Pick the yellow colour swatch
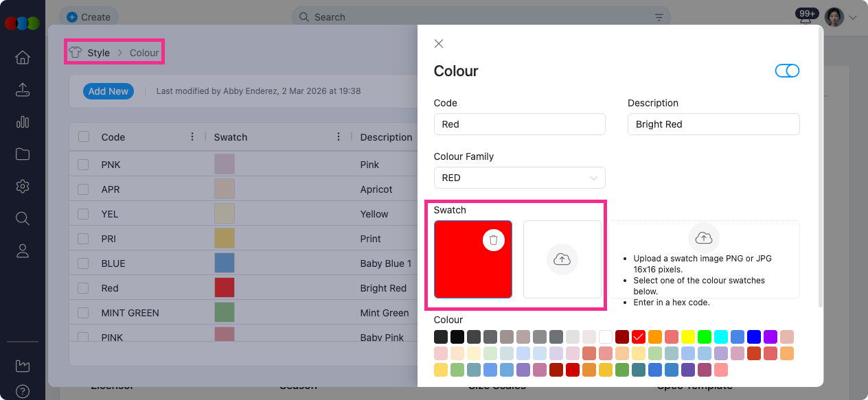 coord(687,337)
